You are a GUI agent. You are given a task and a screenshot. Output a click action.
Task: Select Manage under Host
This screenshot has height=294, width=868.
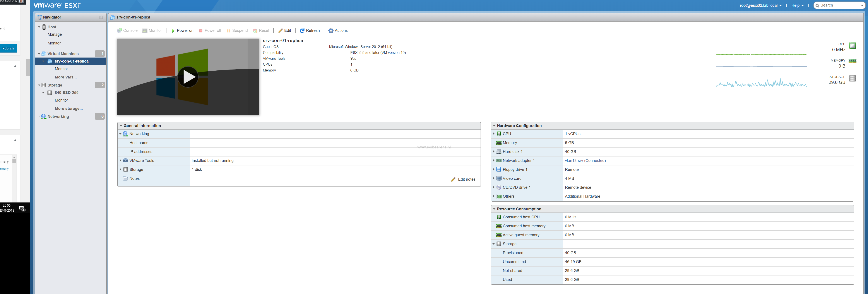[55, 35]
